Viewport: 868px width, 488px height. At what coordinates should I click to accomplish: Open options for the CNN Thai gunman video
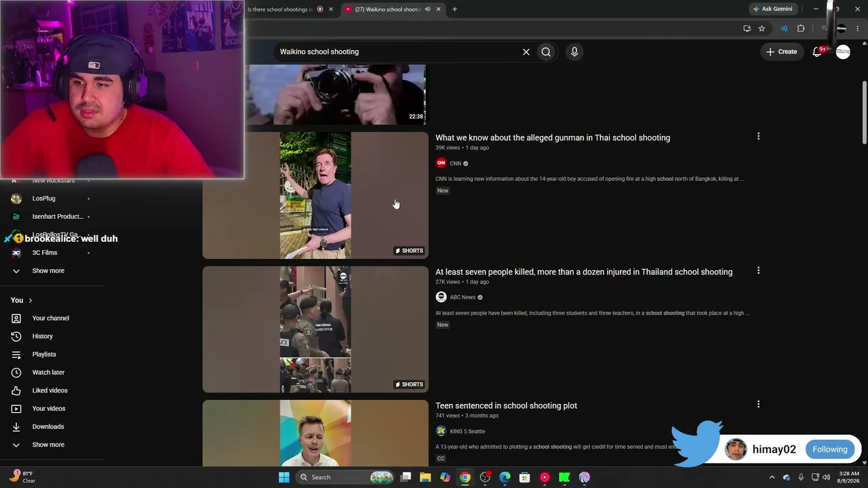758,136
